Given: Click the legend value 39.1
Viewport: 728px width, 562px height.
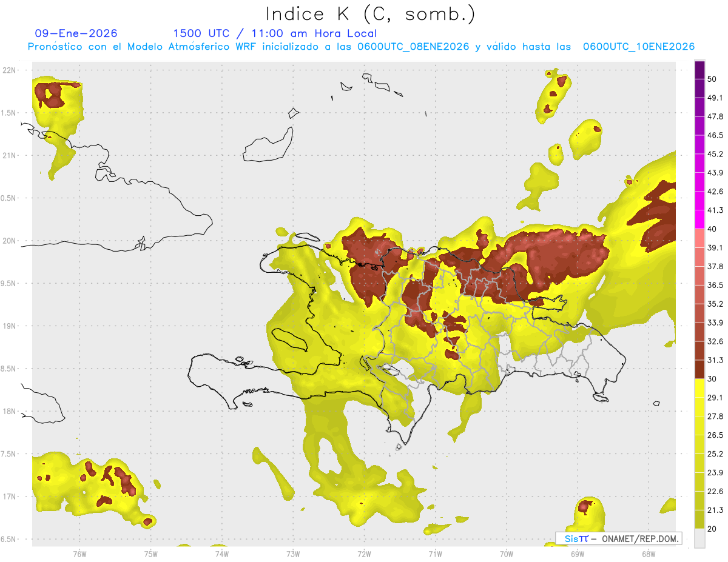Looking at the screenshot, I should point(715,247).
